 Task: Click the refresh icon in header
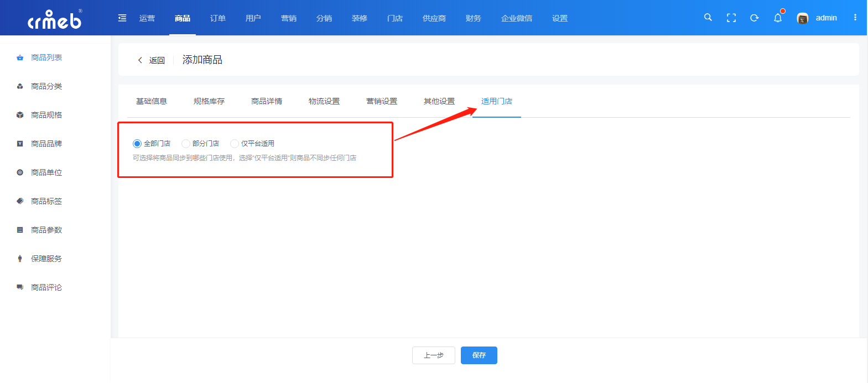755,18
